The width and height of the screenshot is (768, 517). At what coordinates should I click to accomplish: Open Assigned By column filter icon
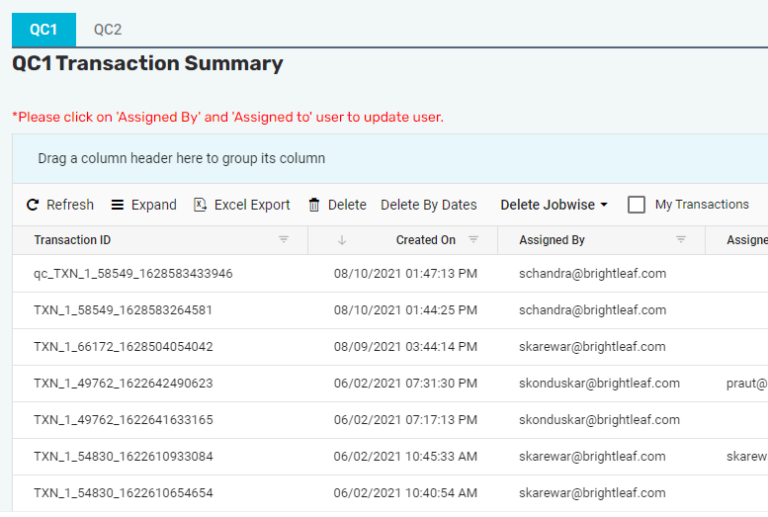pyautogui.click(x=681, y=240)
